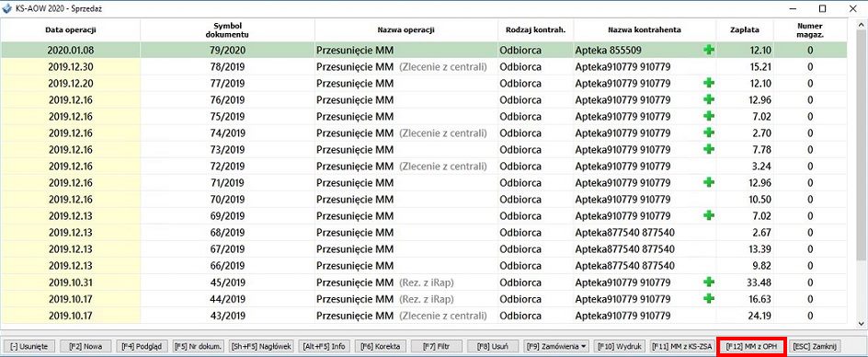Click the KS-AOW application icon in title bar
The width and height of the screenshot is (868, 357).
(7, 8)
